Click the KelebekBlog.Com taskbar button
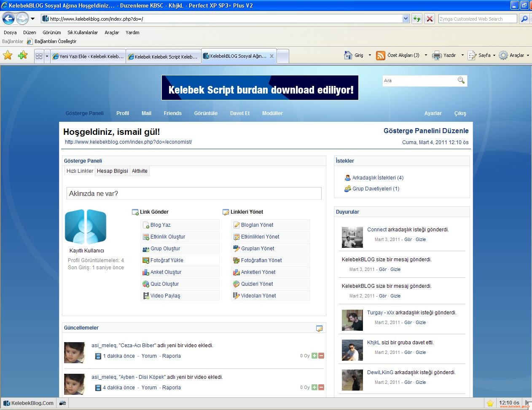532x410 pixels. coord(29,403)
